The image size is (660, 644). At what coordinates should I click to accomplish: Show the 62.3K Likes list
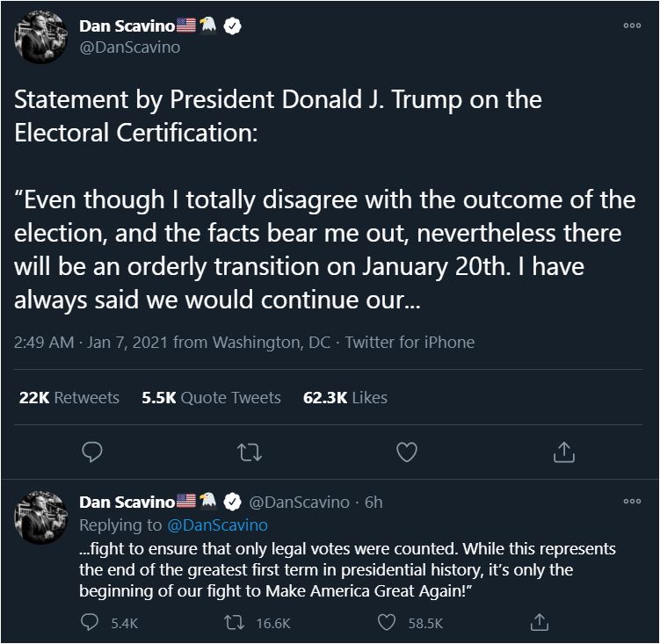point(345,398)
